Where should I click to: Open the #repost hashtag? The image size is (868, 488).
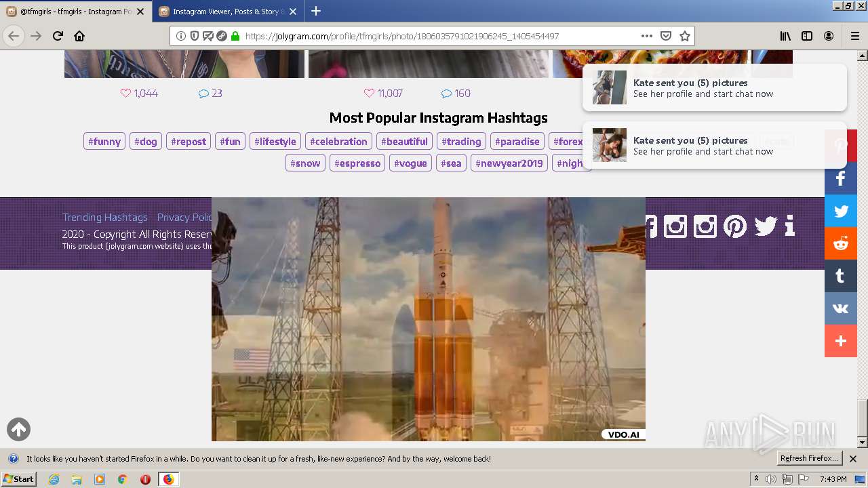point(189,142)
